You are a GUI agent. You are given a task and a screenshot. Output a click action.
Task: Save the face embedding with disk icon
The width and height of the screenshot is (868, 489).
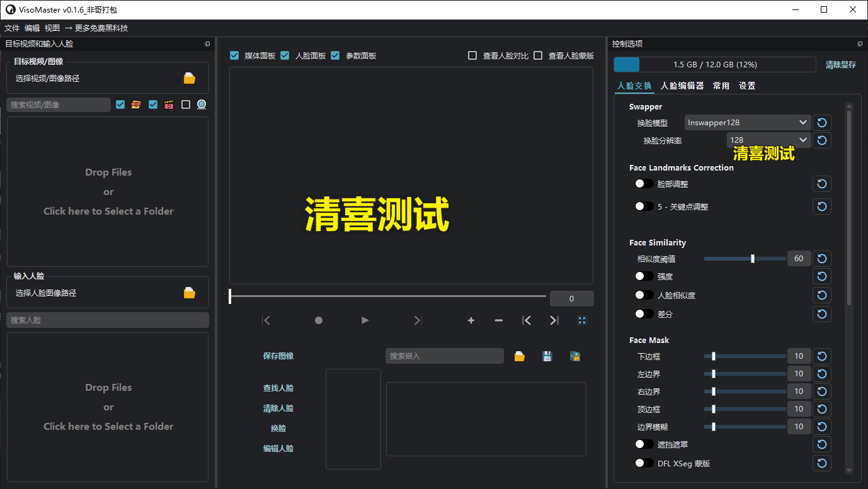point(547,356)
